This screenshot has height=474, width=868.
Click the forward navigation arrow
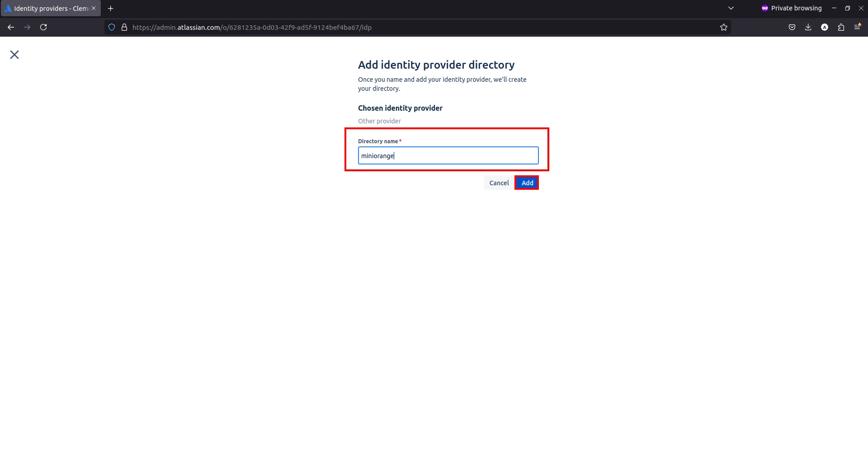click(27, 27)
